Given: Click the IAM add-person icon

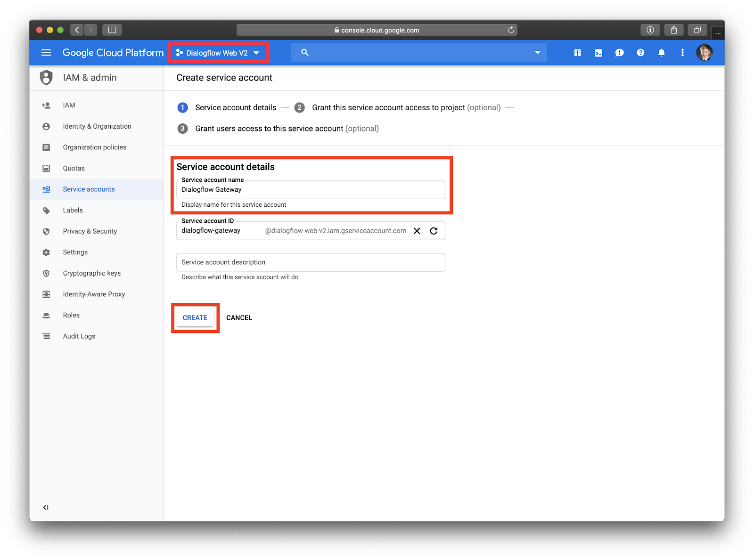Looking at the screenshot, I should point(46,106).
